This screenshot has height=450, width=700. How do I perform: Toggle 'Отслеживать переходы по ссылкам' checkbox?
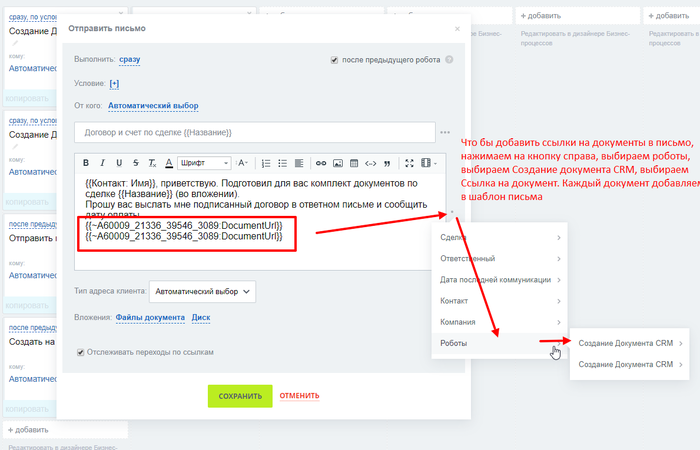tap(82, 352)
